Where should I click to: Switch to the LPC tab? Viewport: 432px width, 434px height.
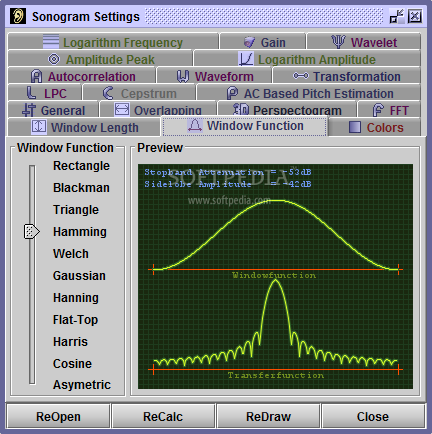click(x=45, y=93)
